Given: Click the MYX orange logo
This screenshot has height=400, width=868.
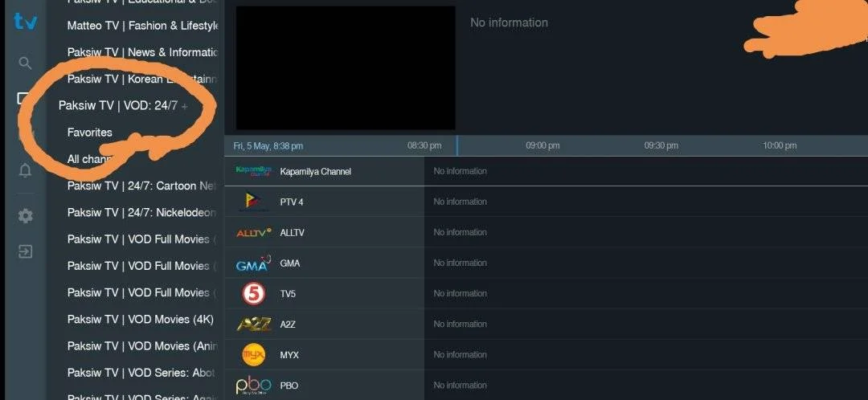Looking at the screenshot, I should tap(253, 355).
